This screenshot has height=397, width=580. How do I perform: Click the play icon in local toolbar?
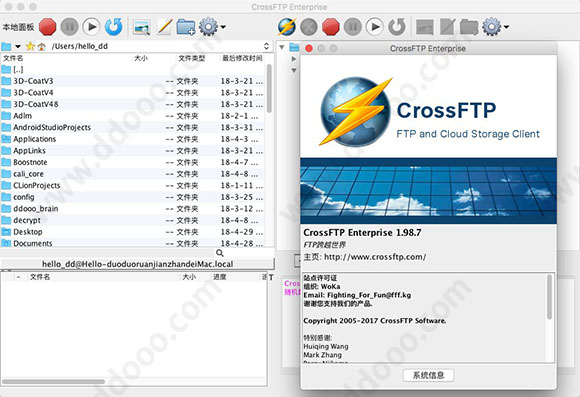click(91, 27)
